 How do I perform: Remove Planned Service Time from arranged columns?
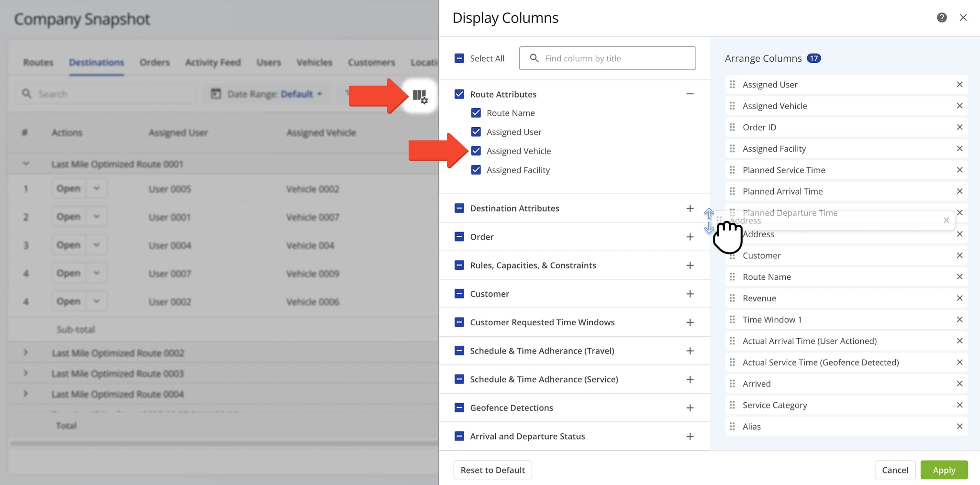point(959,170)
